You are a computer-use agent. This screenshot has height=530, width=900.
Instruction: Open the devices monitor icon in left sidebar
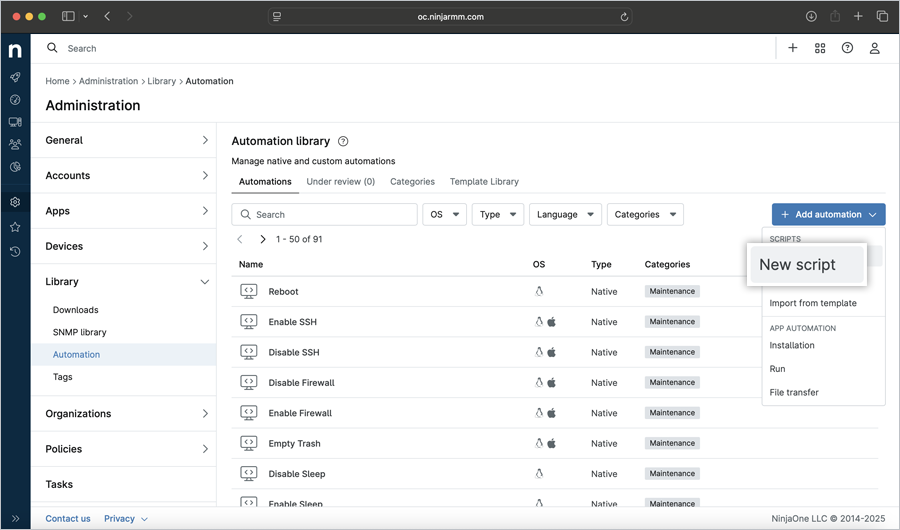coord(15,122)
